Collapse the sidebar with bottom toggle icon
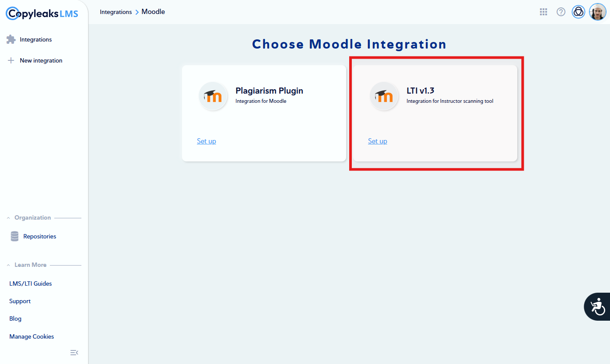 (74, 352)
